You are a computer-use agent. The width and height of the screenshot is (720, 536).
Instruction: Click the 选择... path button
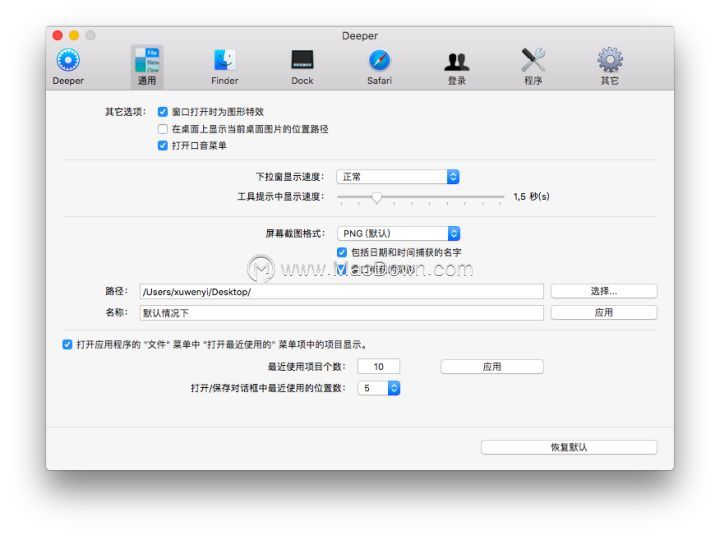(x=604, y=291)
